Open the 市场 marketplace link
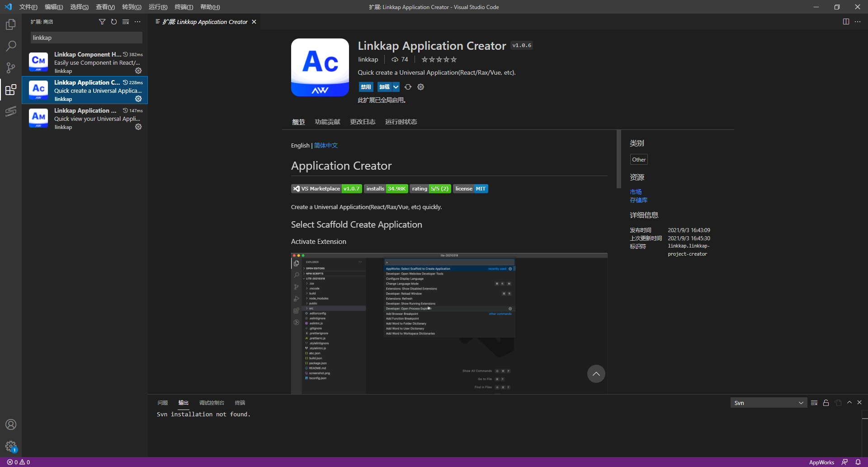 pyautogui.click(x=636, y=192)
